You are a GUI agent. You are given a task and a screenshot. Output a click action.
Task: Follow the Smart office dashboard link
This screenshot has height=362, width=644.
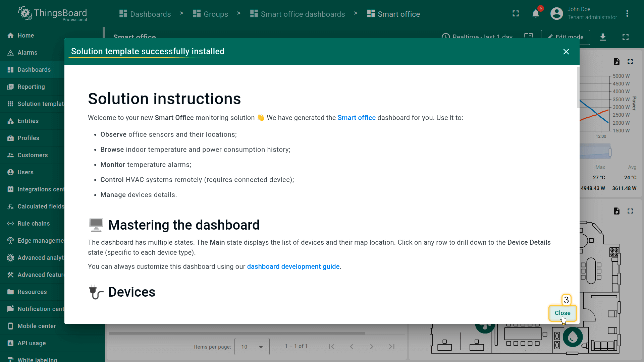tap(357, 118)
